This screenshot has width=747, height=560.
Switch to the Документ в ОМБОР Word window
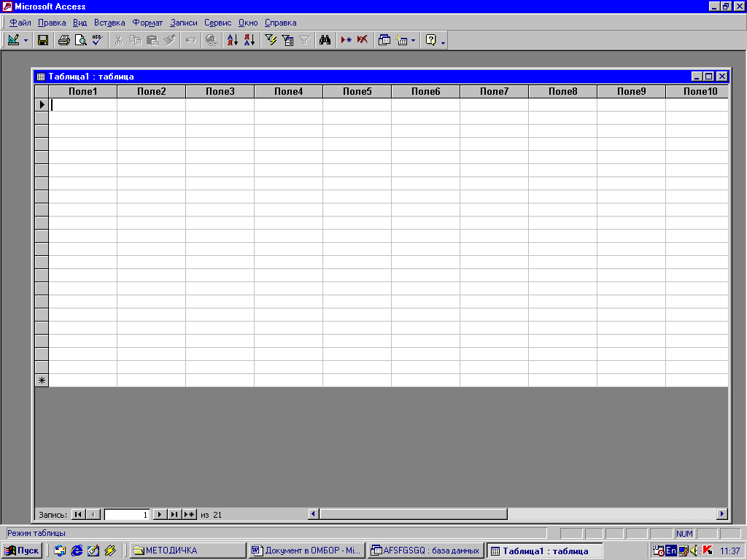tap(307, 551)
